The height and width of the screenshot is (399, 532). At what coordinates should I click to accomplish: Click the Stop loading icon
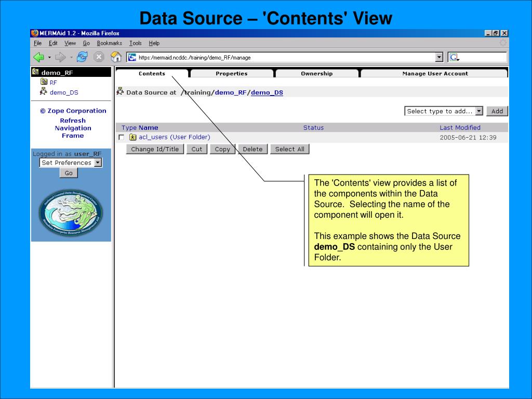[99, 57]
